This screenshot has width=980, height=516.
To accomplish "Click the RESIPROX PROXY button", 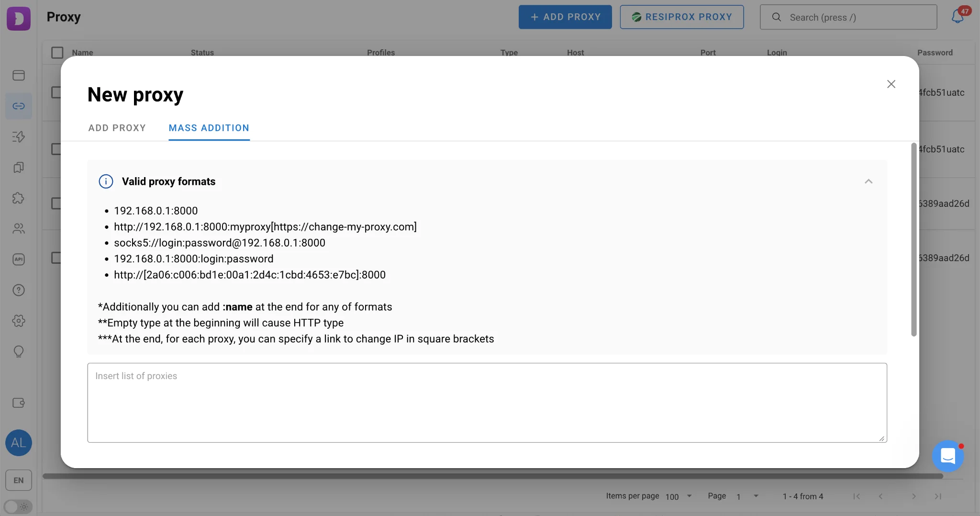I will pos(681,17).
